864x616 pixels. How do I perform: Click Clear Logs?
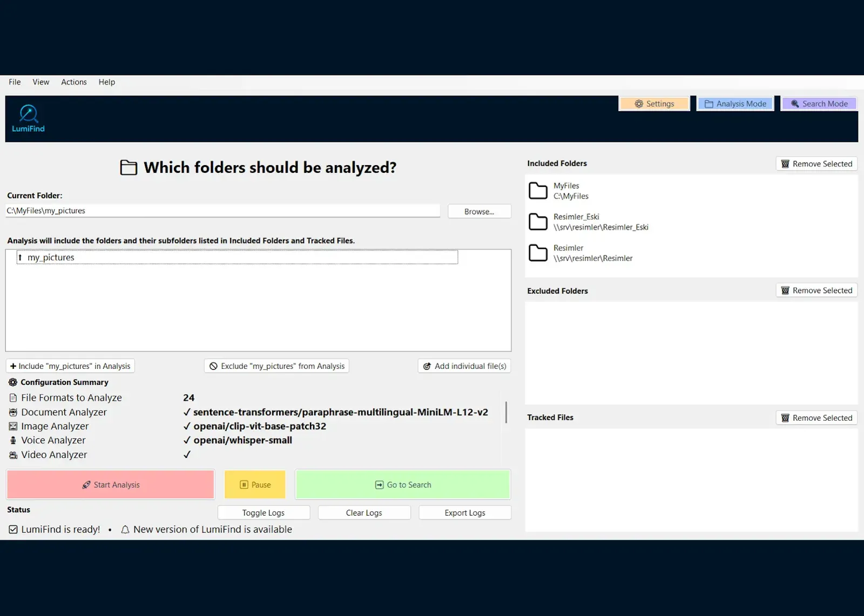364,513
